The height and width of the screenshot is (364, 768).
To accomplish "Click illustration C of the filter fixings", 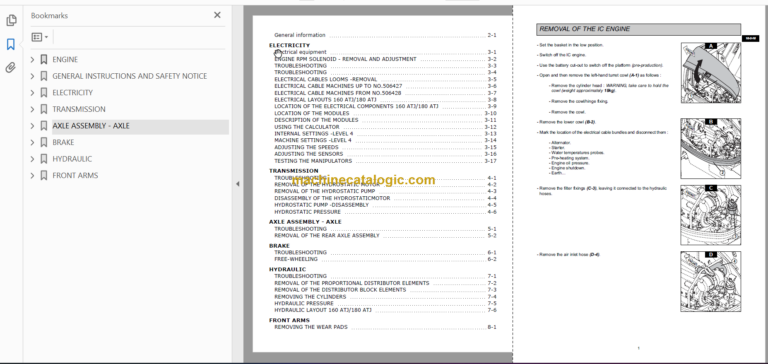I will [710, 215].
